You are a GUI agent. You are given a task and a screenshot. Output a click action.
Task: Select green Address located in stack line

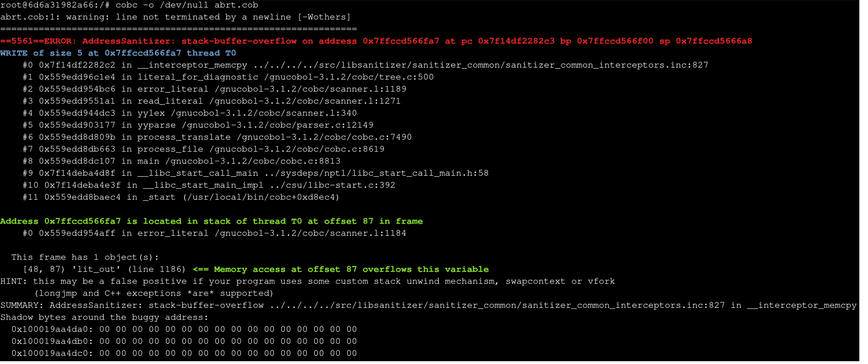(212, 222)
